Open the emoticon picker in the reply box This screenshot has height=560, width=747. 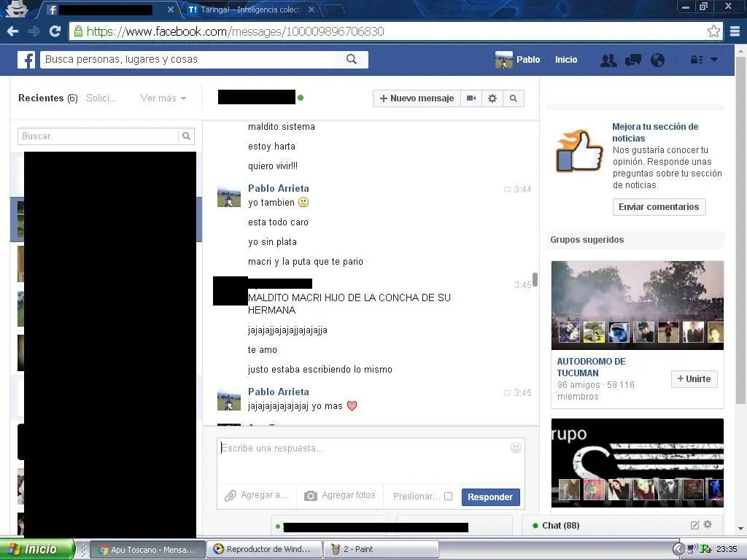tap(516, 448)
